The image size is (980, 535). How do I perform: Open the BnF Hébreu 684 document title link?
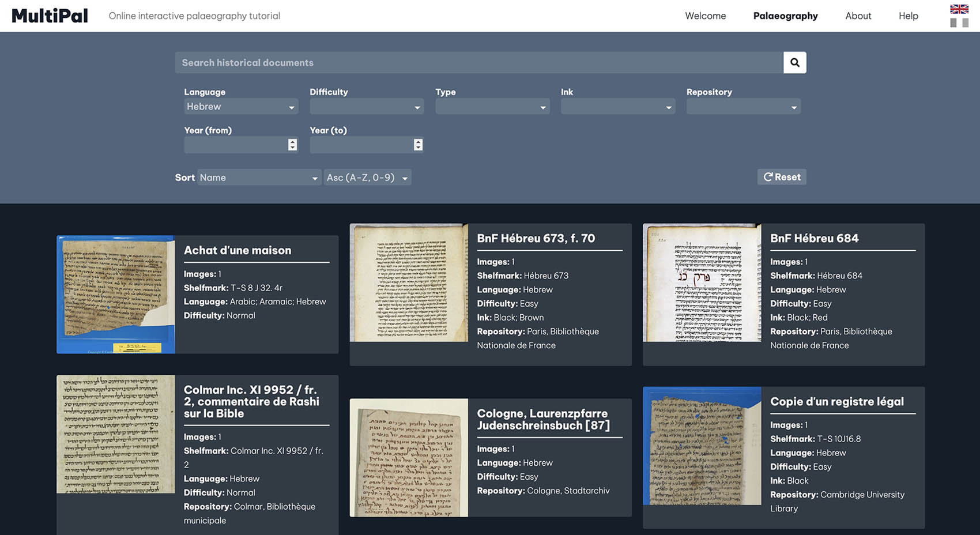(x=814, y=238)
